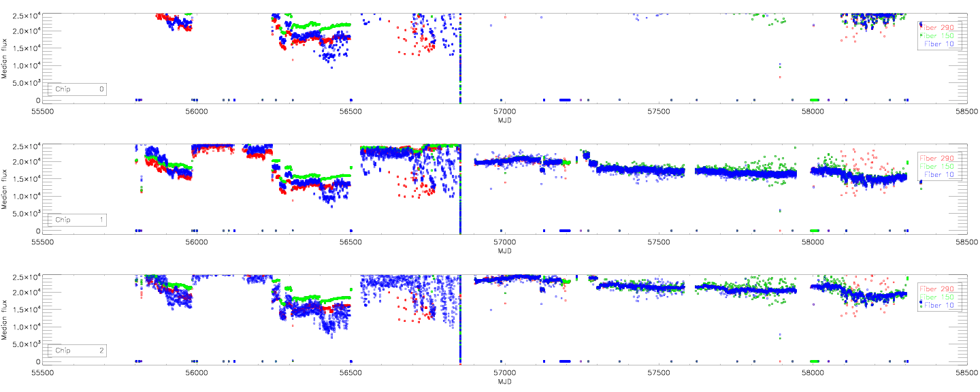Click the 56500 tick label under Chip 2 plot
The image size is (980, 392).
pos(350,372)
